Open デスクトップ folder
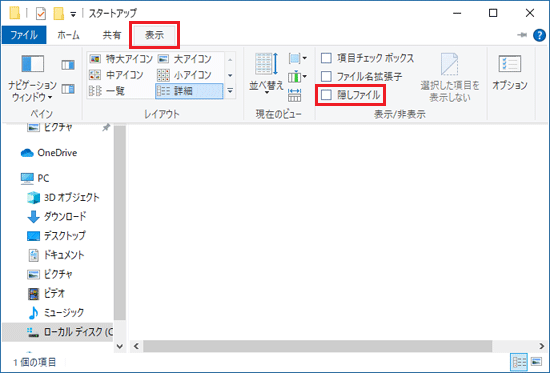This screenshot has width=550, height=373. (56, 236)
